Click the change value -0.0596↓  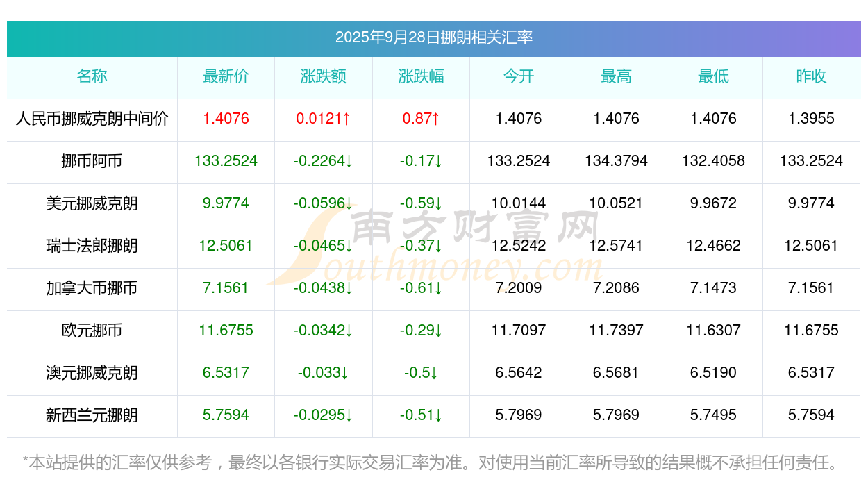(324, 203)
